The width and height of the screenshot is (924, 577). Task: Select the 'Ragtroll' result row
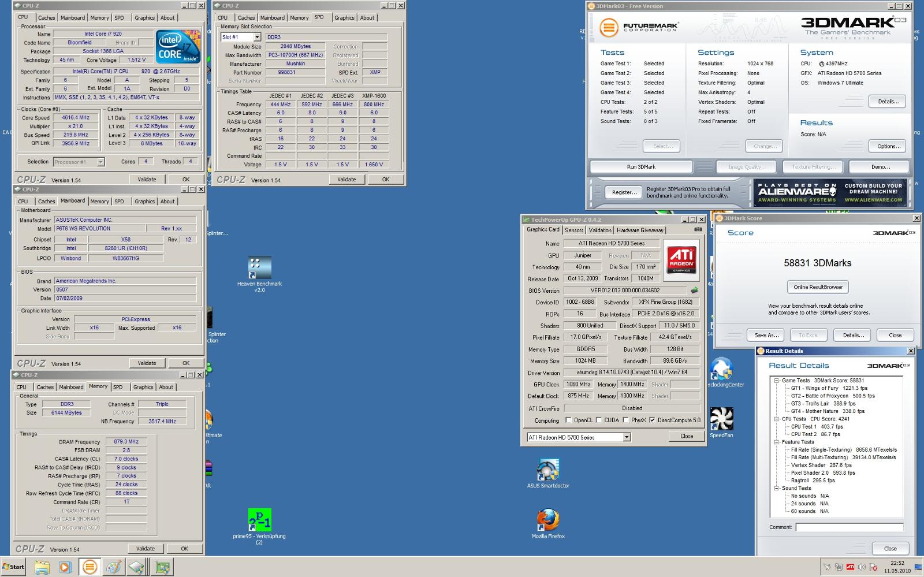(813, 481)
